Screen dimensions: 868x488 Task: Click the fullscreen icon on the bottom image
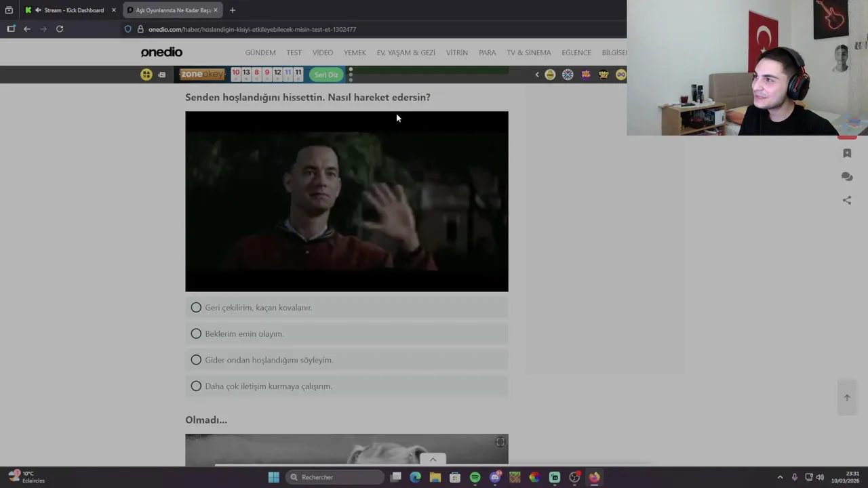(500, 442)
